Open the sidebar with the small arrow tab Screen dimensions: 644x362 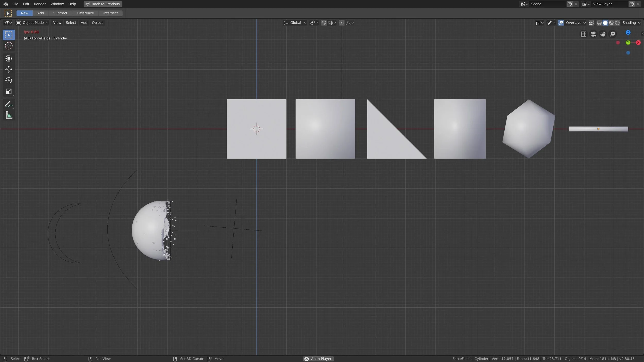(x=642, y=34)
